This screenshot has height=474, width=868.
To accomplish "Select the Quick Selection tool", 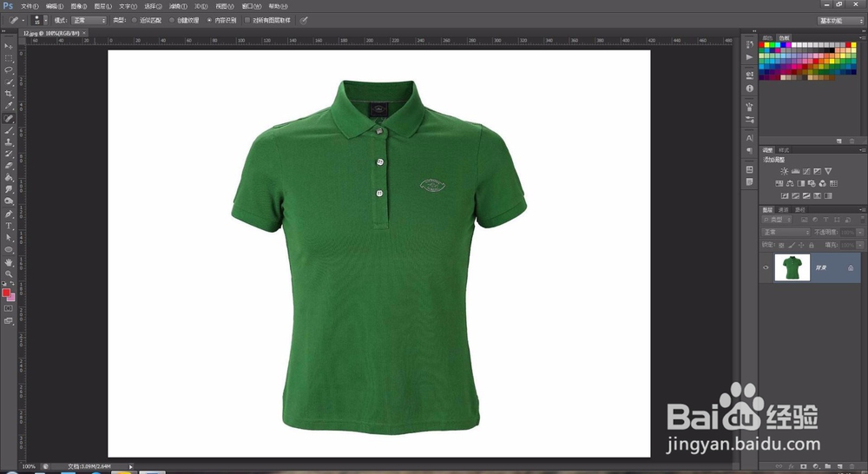I will (x=9, y=82).
